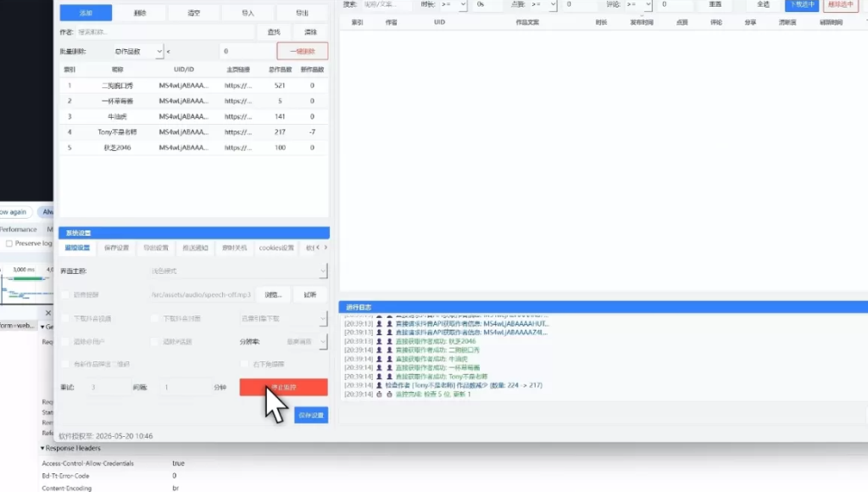Click the blue 保存设置 button
This screenshot has width=868, height=492.
[x=311, y=415]
